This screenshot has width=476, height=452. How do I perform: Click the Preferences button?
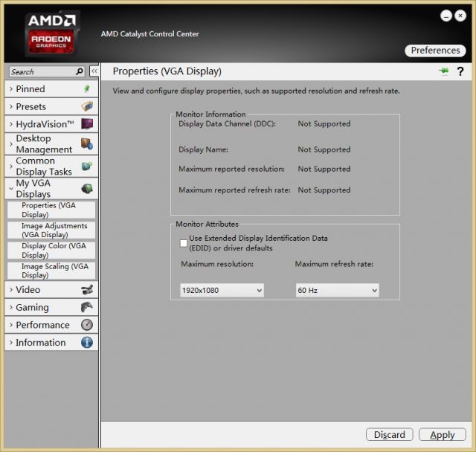click(435, 50)
